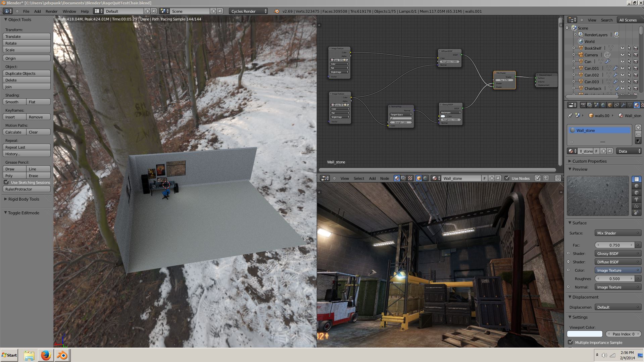Select the sphere preview shape icon
Image resolution: width=644 pixels, height=362 pixels.
(x=636, y=186)
